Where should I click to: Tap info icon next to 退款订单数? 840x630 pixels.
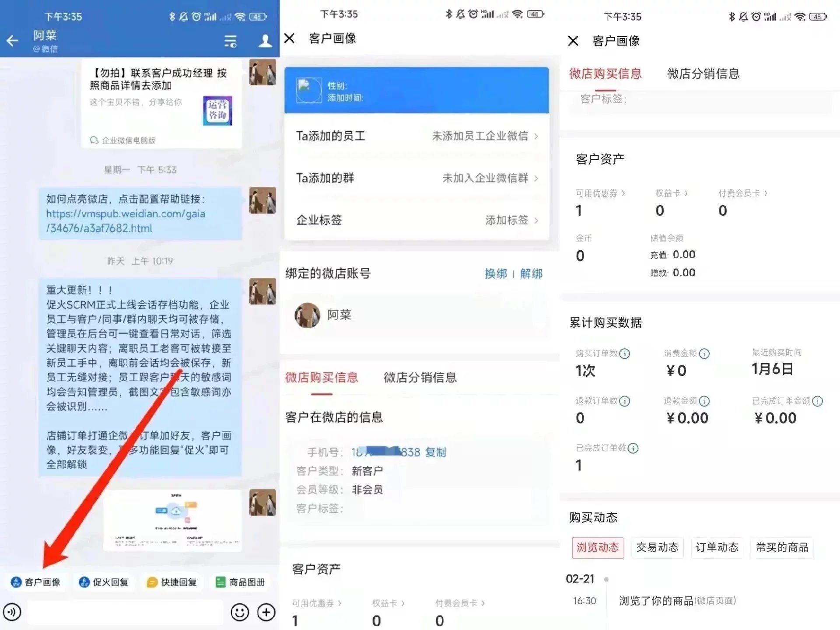point(625,401)
